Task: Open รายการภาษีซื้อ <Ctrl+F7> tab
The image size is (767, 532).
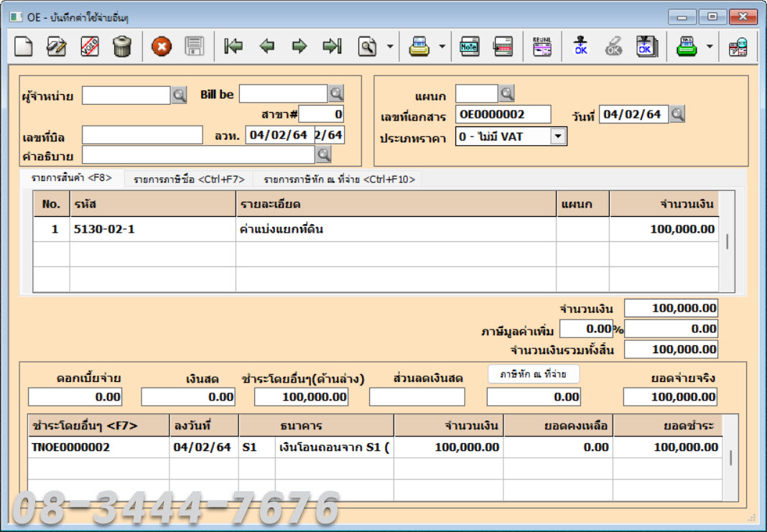Action: point(189,179)
